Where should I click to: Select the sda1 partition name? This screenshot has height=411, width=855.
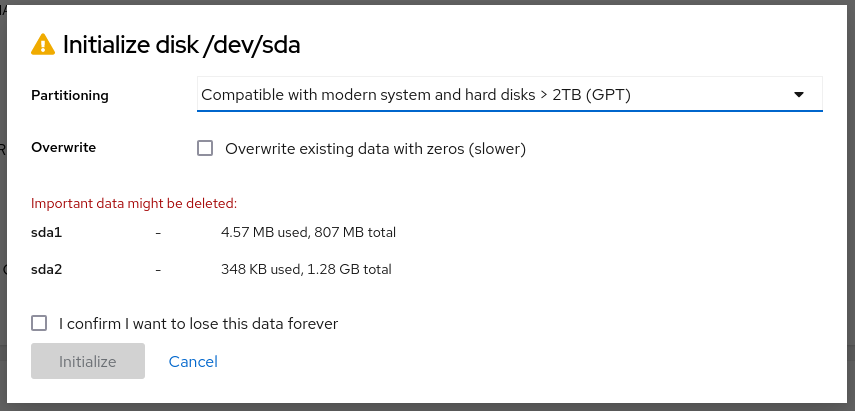(47, 233)
